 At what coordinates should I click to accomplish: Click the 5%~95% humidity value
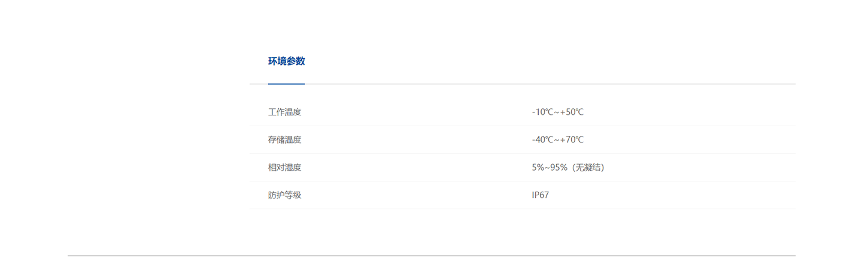pyautogui.click(x=548, y=167)
